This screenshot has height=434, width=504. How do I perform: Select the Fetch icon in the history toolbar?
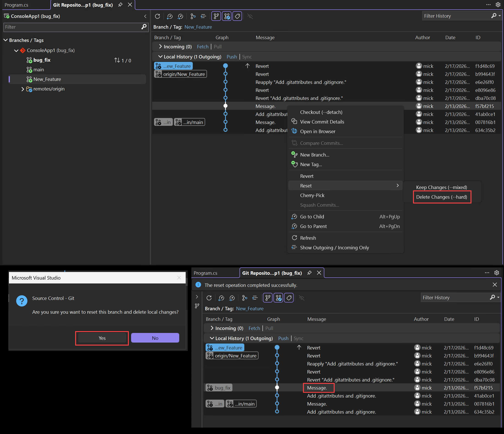point(170,16)
